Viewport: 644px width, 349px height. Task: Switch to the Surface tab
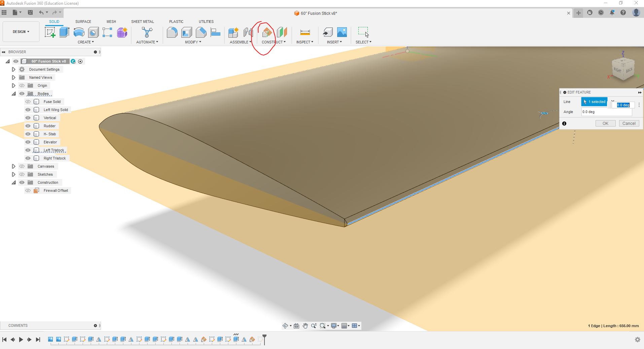click(x=83, y=22)
